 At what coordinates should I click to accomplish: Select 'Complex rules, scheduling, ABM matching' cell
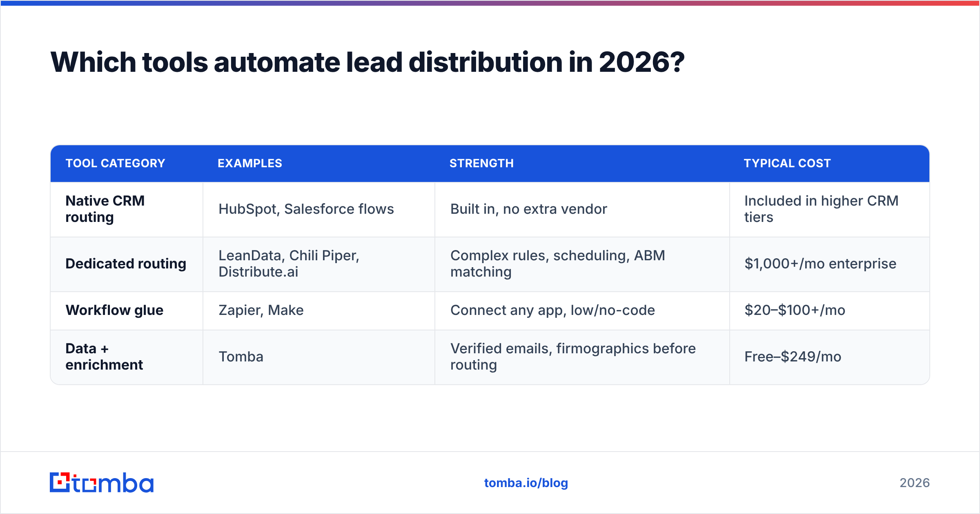coord(582,264)
